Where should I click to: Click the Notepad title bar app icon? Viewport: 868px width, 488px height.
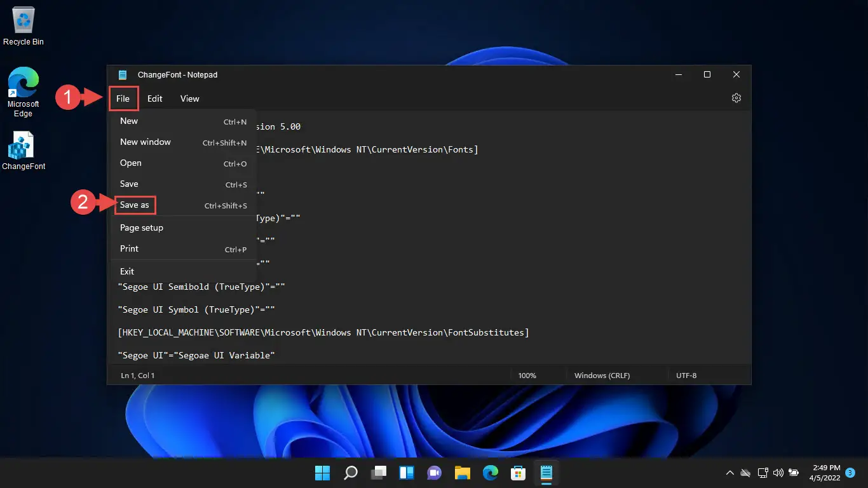[x=123, y=75]
